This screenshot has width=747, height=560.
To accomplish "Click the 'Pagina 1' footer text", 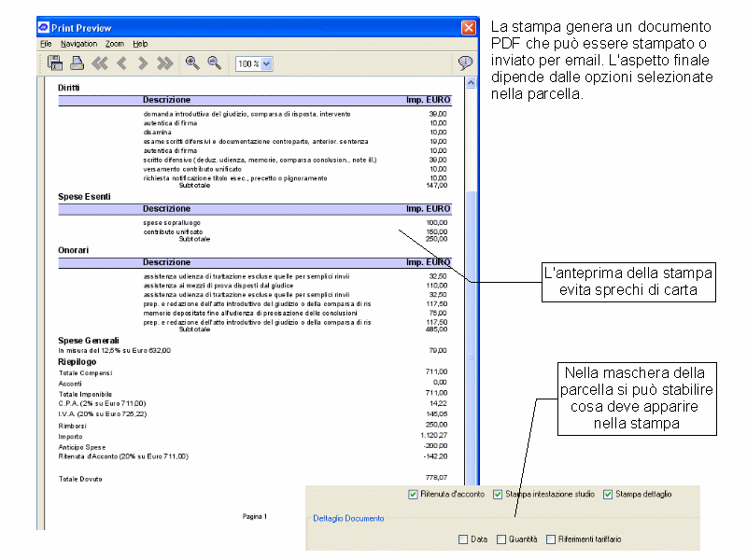I will coord(254,516).
